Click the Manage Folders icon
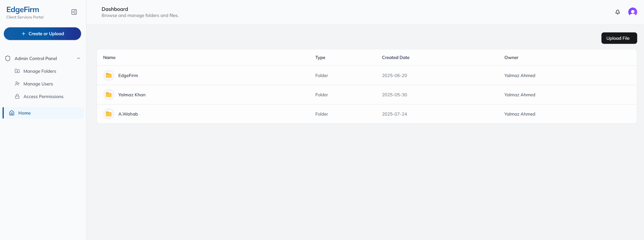The image size is (644, 240). click(x=17, y=71)
